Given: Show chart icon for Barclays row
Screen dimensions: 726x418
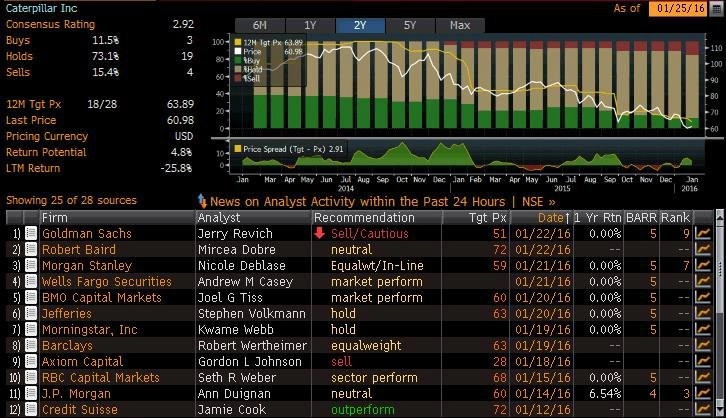Looking at the screenshot, I should coord(703,345).
